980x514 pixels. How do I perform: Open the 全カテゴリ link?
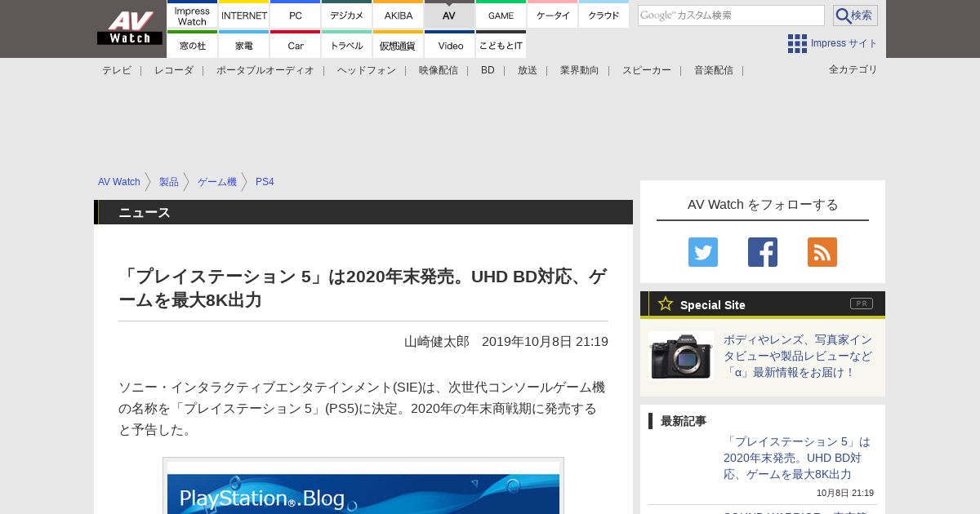[853, 69]
